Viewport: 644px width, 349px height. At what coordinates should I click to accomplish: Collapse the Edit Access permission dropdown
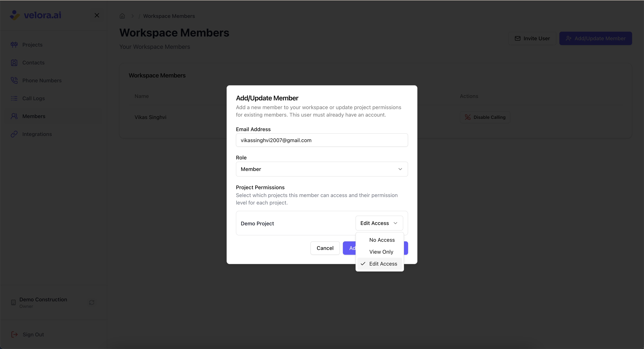click(x=379, y=223)
